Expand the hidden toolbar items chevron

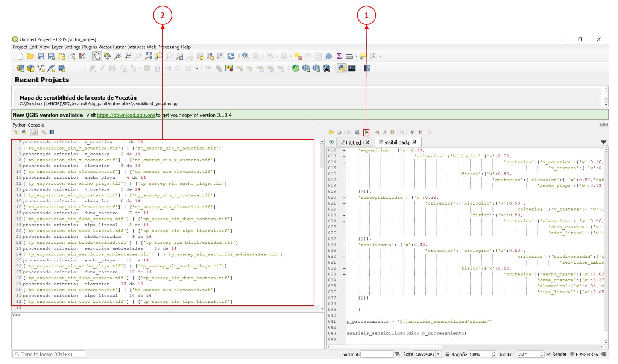(x=196, y=68)
